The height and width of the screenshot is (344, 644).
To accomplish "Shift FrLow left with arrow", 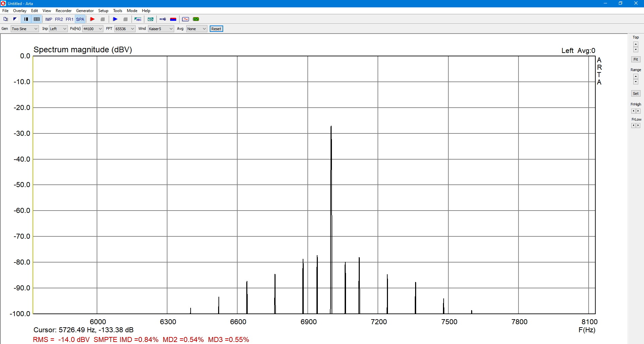I will 633,125.
